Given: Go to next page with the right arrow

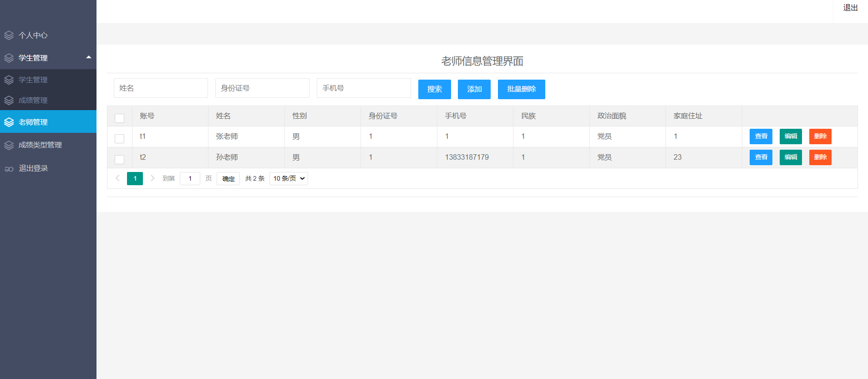Looking at the screenshot, I should pos(152,178).
